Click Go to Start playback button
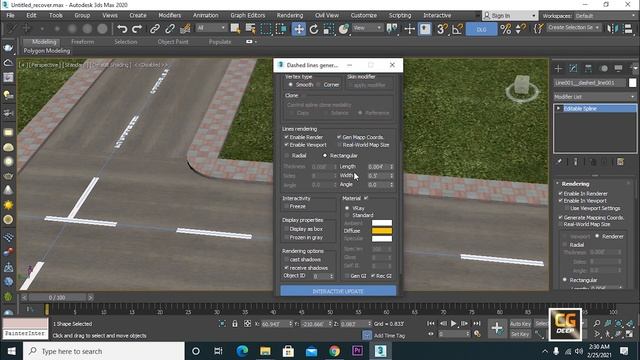Viewport: 640px width, 360px height. tap(431, 324)
